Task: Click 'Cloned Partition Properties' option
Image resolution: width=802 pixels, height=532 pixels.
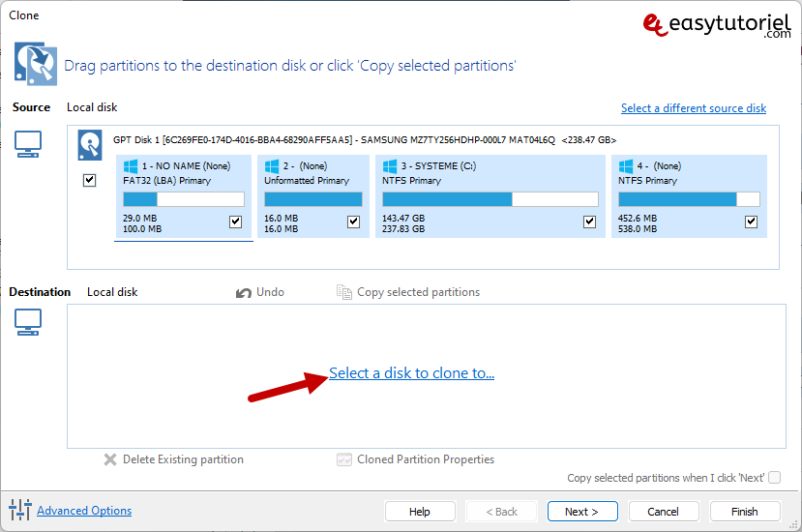Action: tap(426, 459)
